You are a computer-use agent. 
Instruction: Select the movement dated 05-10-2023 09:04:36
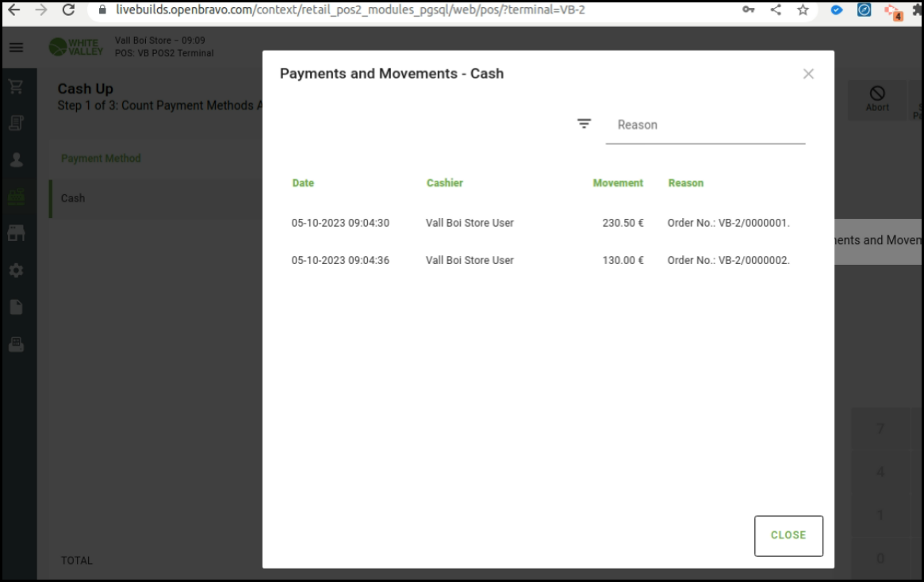[x=548, y=260]
